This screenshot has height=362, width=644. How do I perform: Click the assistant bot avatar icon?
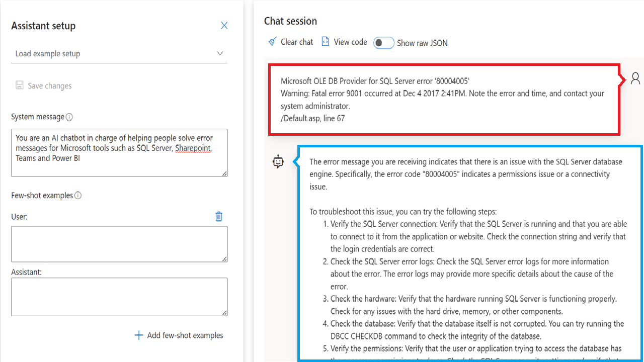click(278, 161)
